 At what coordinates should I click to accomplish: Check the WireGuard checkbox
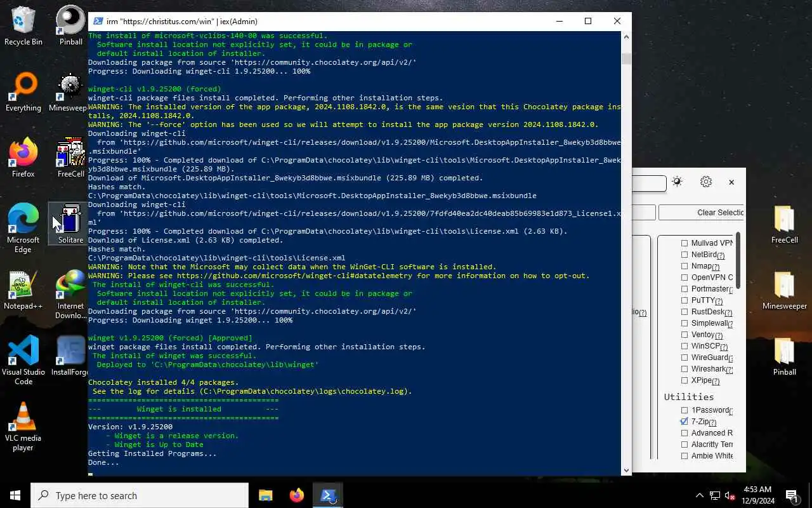(x=684, y=358)
